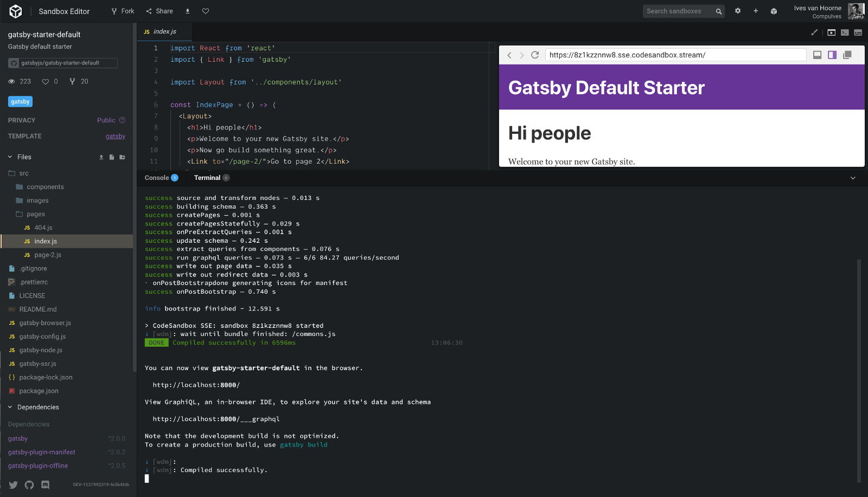Select the keyboard shortcuts icon next to terminal icon
Screen dimensions: 868x497
point(857,33)
